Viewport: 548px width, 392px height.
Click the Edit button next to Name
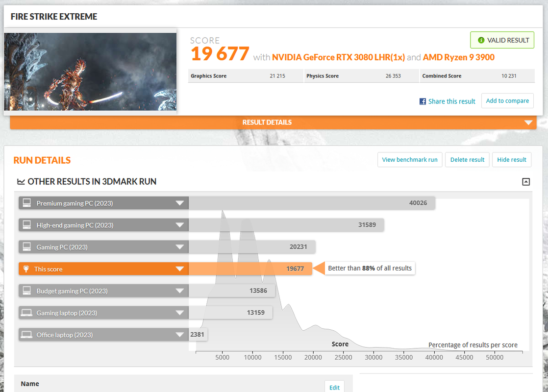coord(334,387)
